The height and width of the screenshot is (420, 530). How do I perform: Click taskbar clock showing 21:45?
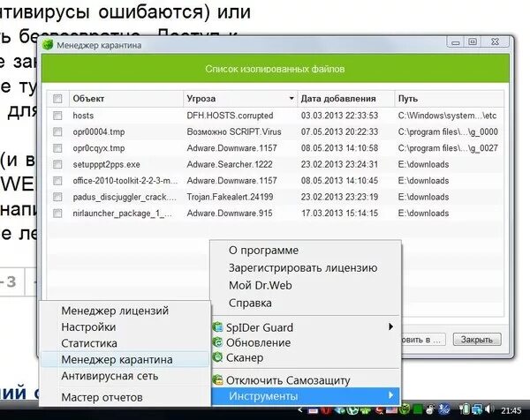511,410
